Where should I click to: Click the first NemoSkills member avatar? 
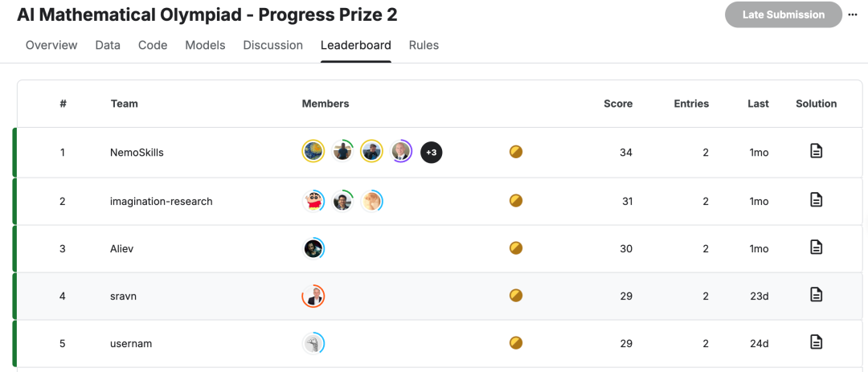313,151
